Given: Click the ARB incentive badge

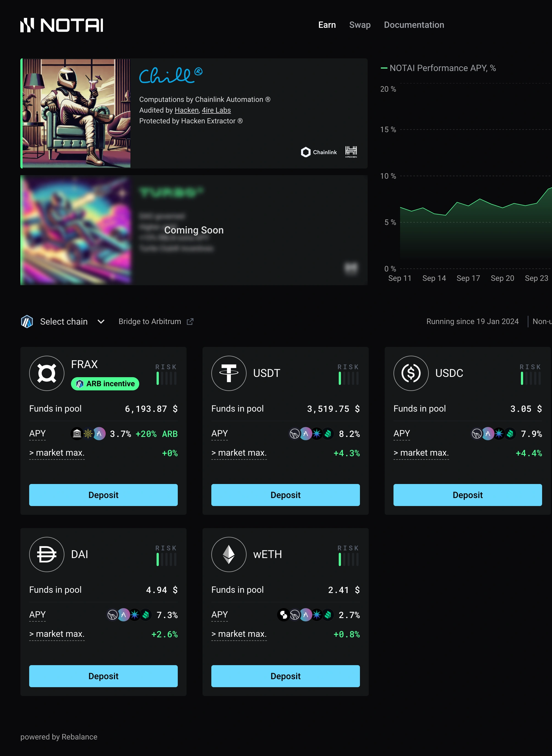Looking at the screenshot, I should (x=105, y=383).
